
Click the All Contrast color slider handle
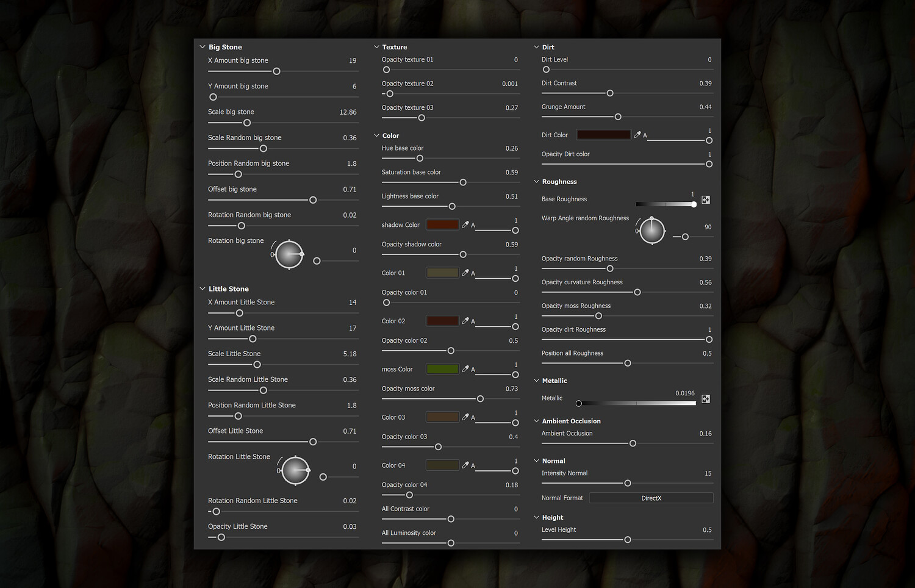click(x=451, y=519)
